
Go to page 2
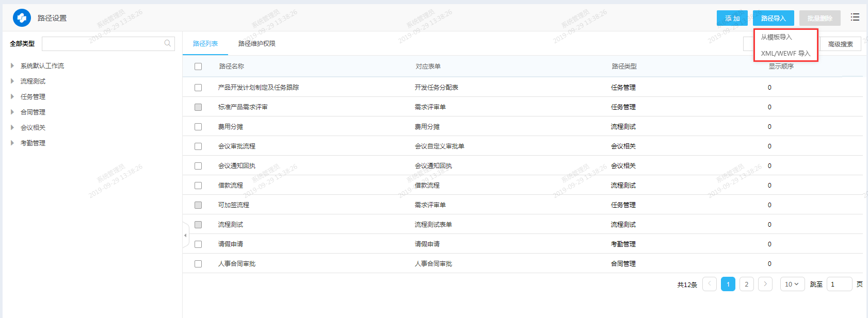click(x=746, y=284)
